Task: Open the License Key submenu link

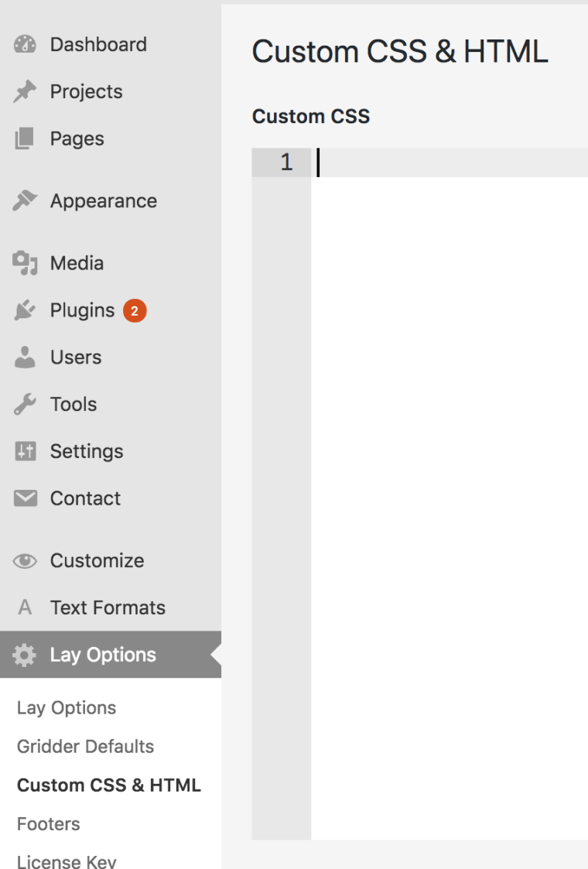Action: point(67,861)
